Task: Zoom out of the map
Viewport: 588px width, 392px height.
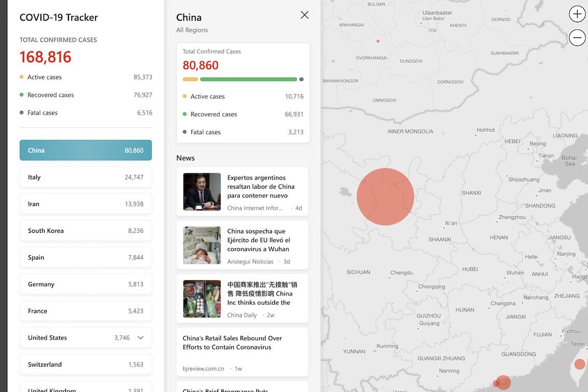Action: [x=577, y=38]
